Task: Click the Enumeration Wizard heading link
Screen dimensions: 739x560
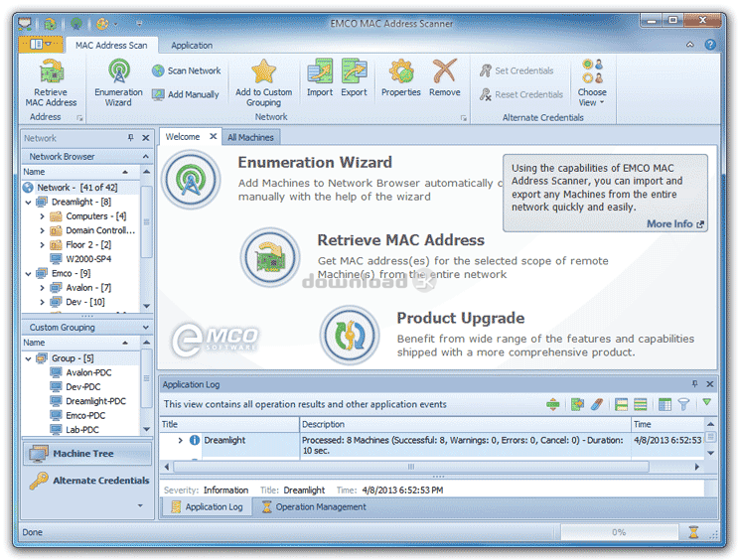Action: pyautogui.click(x=315, y=163)
